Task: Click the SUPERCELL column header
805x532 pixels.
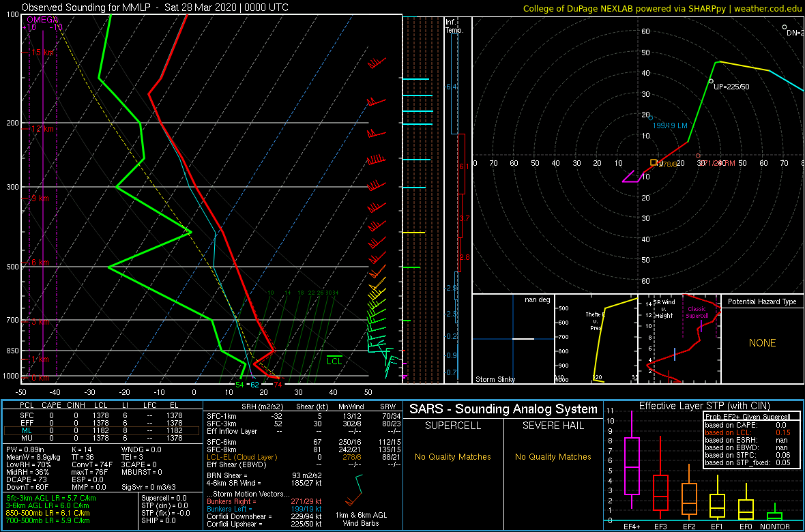Action: 452,427
